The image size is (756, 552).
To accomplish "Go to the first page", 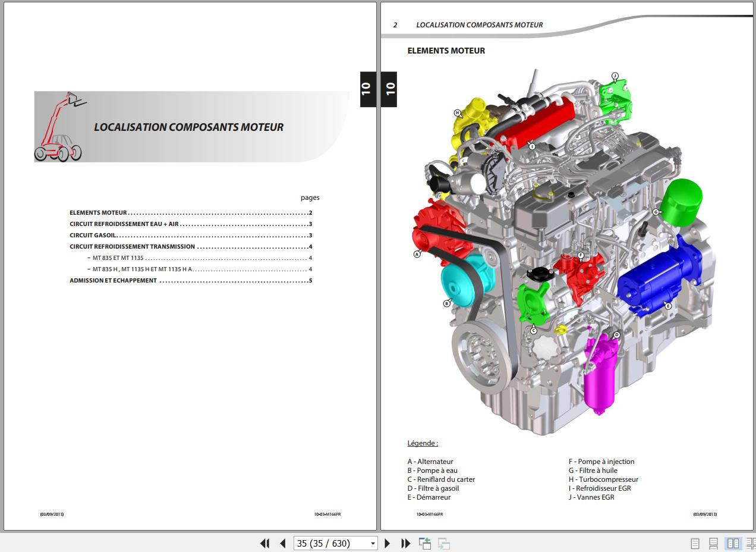I will [x=265, y=543].
